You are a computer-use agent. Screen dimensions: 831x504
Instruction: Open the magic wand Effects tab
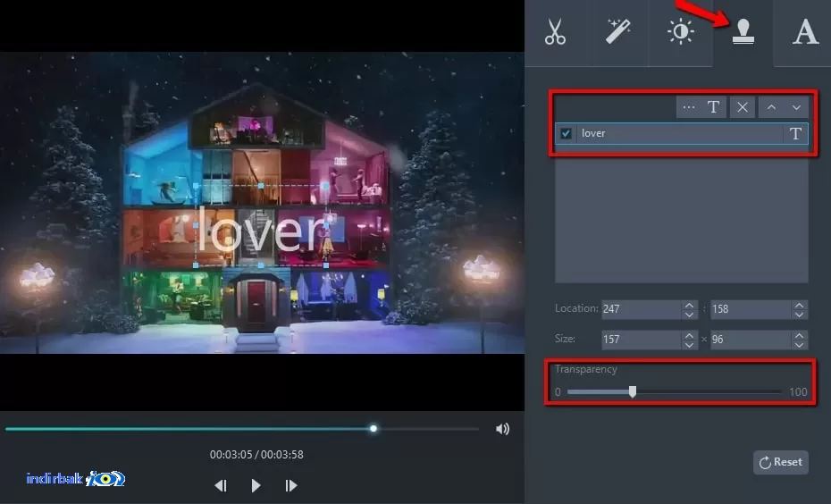[618, 32]
